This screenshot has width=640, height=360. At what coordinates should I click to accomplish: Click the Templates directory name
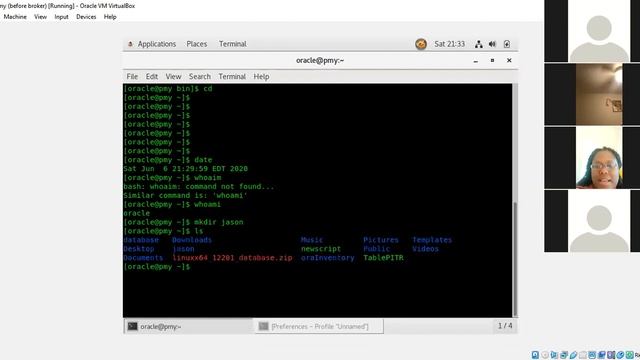click(x=432, y=240)
